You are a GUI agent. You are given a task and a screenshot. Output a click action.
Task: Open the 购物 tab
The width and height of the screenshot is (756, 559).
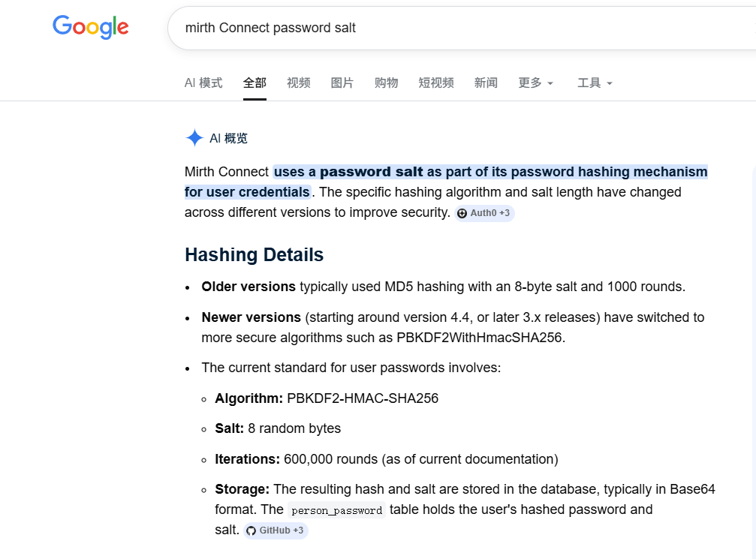[x=387, y=83]
